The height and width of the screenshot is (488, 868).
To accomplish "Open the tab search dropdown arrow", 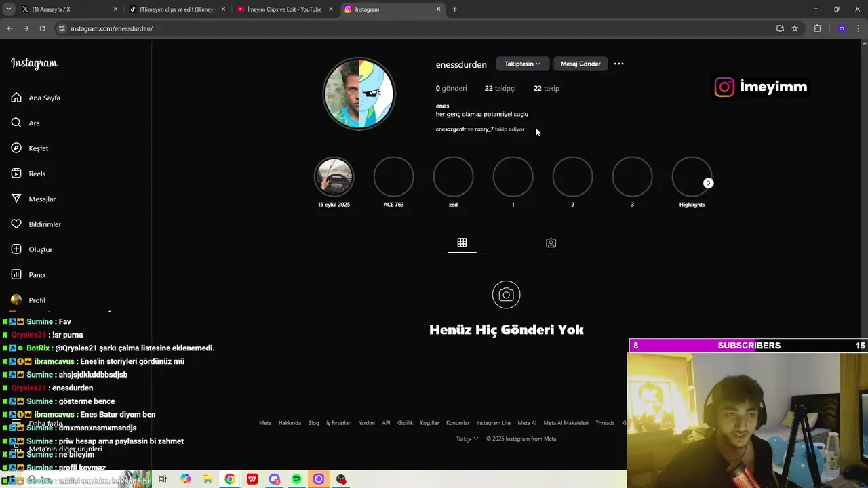I will [x=9, y=9].
